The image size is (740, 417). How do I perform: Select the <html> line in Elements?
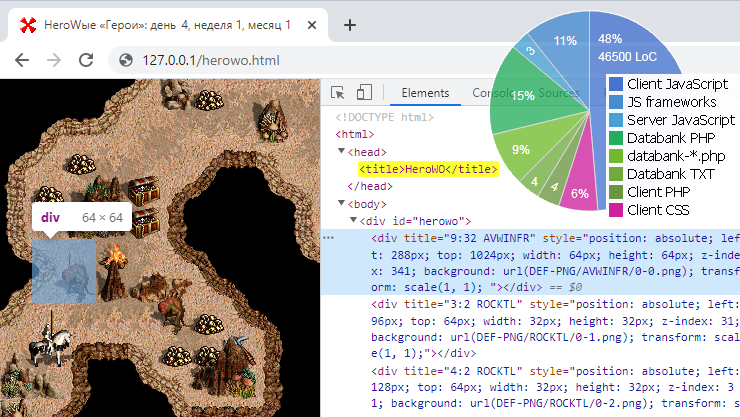354,134
